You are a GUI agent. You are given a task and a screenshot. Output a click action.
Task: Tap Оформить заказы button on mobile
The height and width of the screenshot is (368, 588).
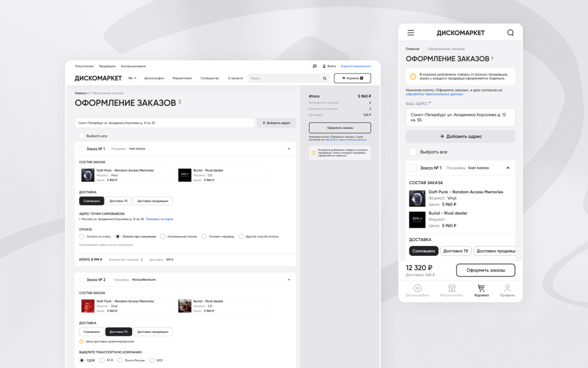click(486, 270)
